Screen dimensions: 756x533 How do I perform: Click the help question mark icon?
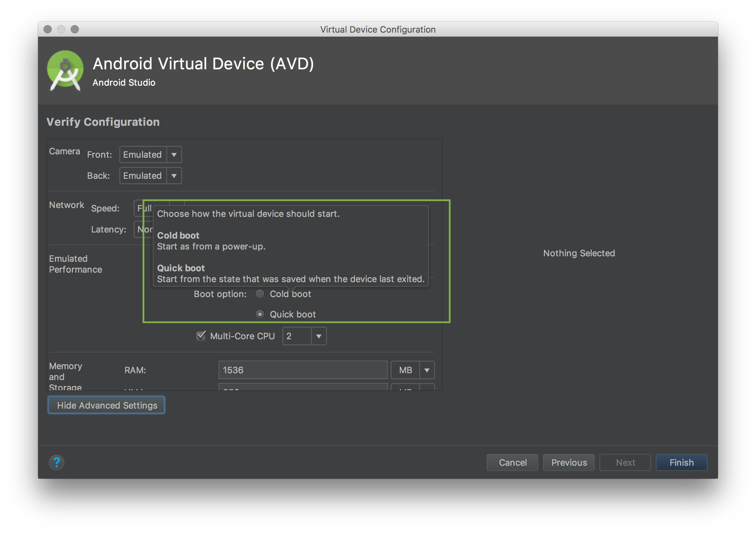[x=56, y=462]
